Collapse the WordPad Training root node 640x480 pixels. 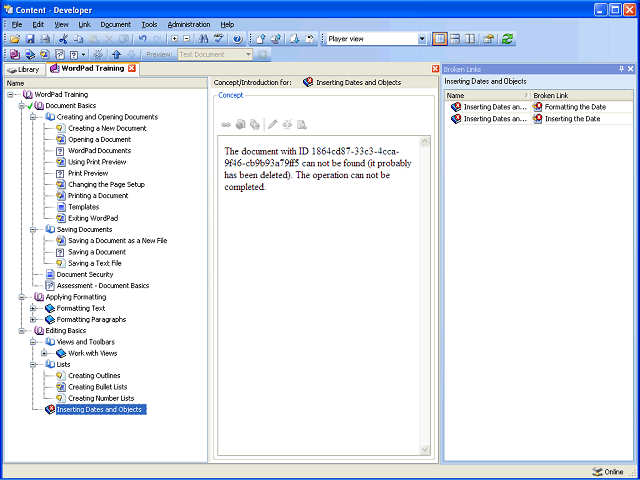[10, 95]
